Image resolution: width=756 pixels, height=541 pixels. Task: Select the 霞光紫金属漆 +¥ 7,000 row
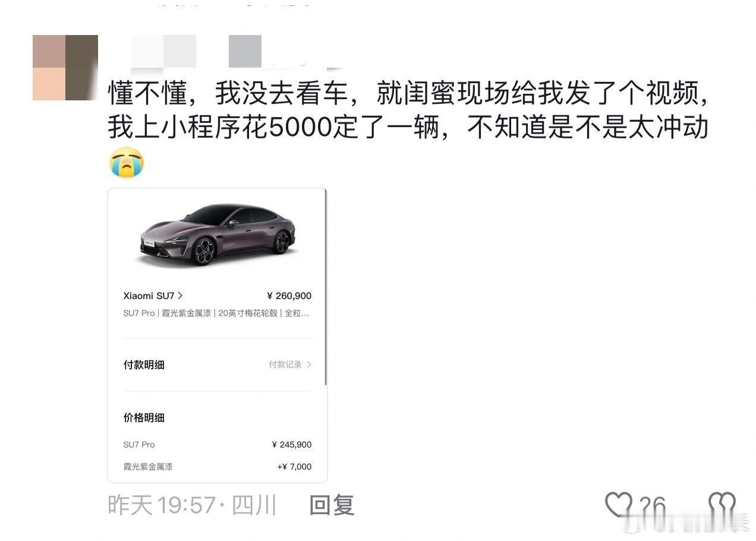(x=218, y=467)
